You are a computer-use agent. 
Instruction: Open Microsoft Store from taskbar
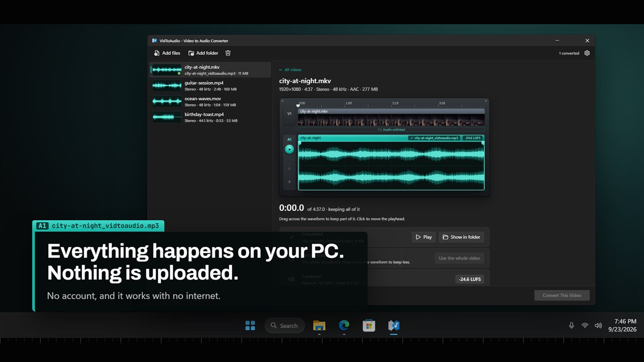click(x=369, y=326)
